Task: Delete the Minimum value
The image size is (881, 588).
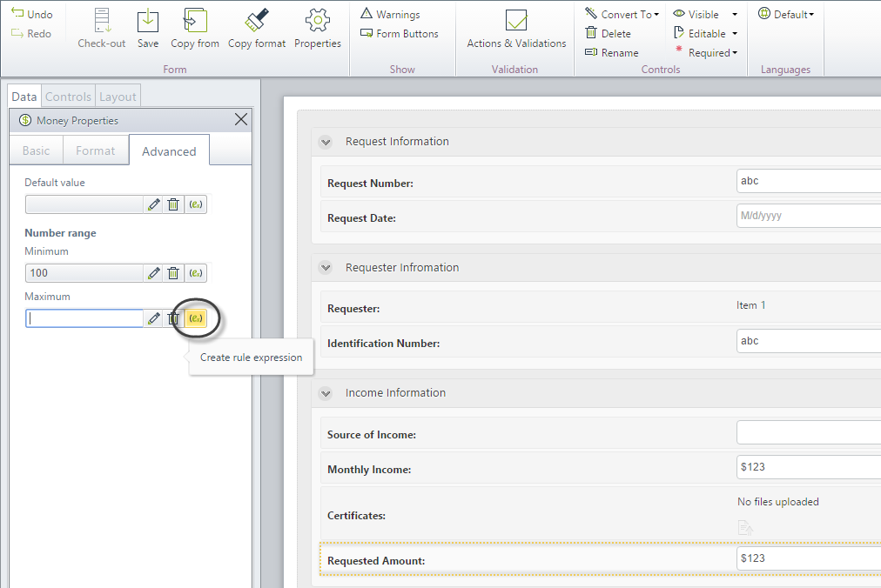Action: point(173,273)
